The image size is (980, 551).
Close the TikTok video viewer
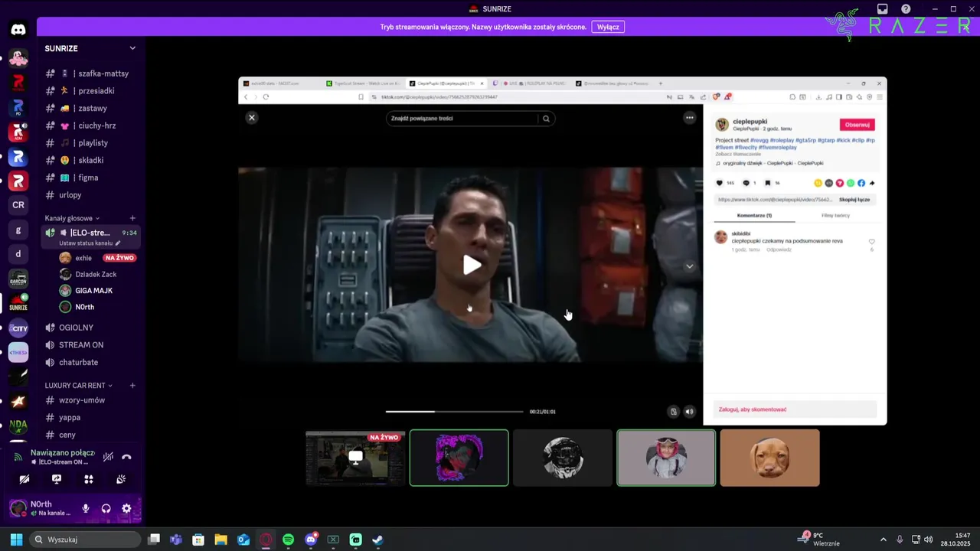(252, 117)
